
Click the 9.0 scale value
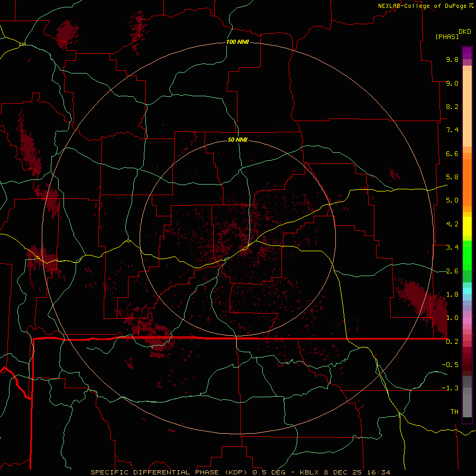click(452, 83)
